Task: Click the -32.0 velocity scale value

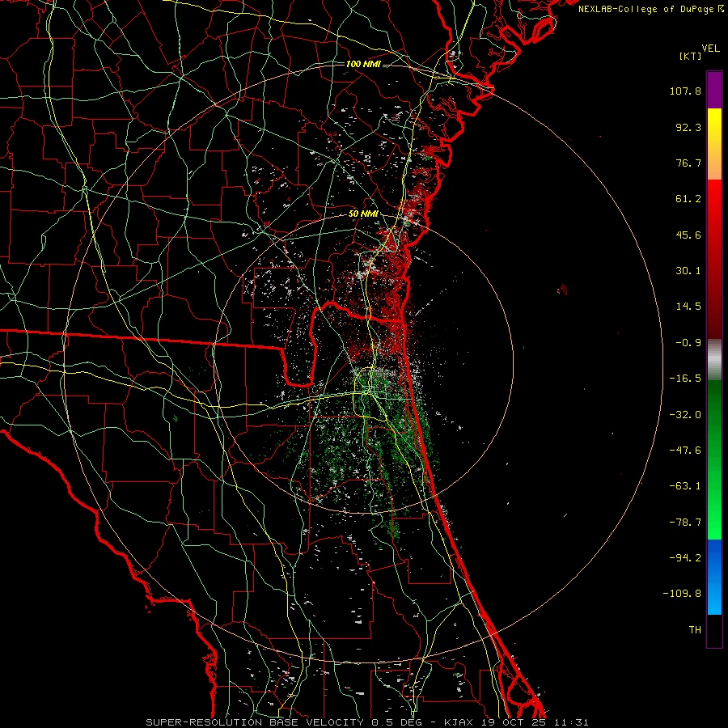Action: click(685, 415)
